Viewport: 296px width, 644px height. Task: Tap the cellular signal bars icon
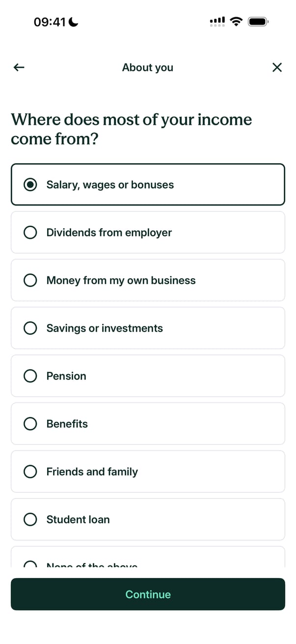point(217,22)
